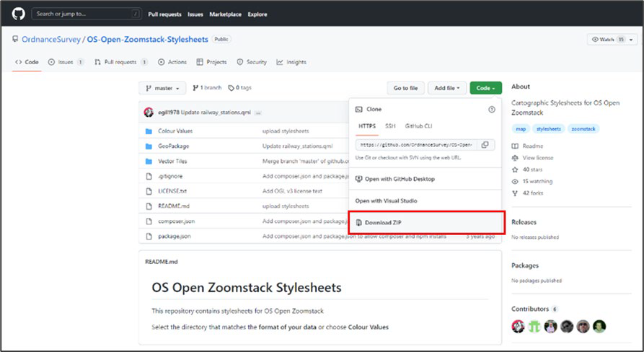Click the GeoPackage folder icon
This screenshot has width=644, height=352.
[x=149, y=146]
